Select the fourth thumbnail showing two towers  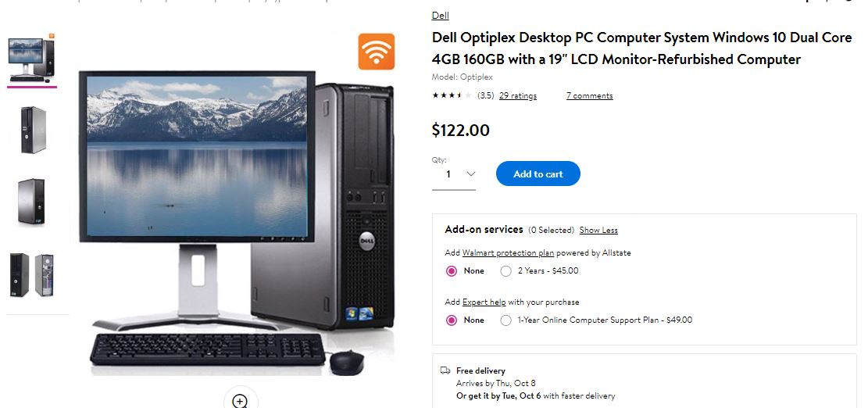(x=32, y=275)
